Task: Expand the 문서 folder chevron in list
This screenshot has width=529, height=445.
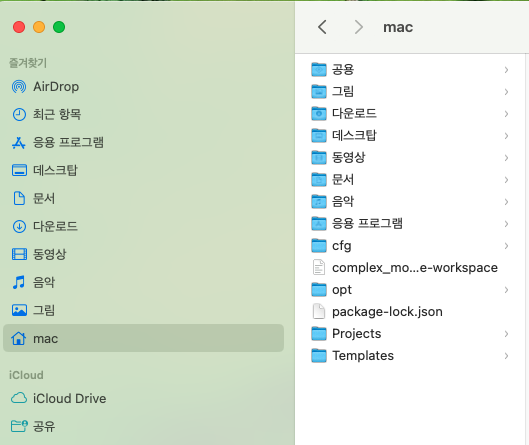Action: tap(506, 180)
